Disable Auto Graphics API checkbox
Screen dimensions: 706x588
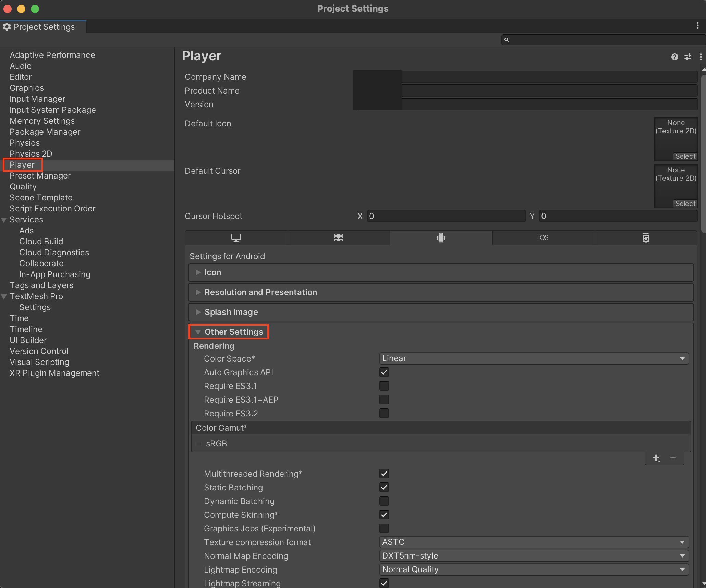tap(384, 372)
